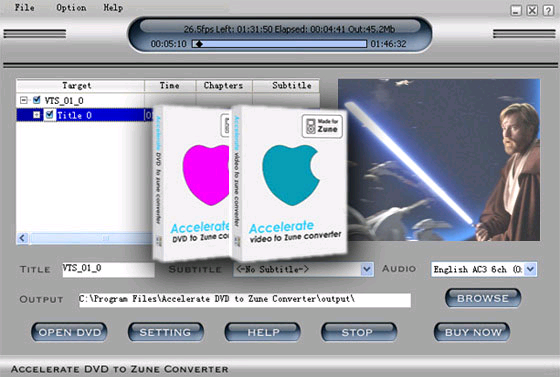Open the Option menu
The height and width of the screenshot is (377, 560).
coord(71,7)
